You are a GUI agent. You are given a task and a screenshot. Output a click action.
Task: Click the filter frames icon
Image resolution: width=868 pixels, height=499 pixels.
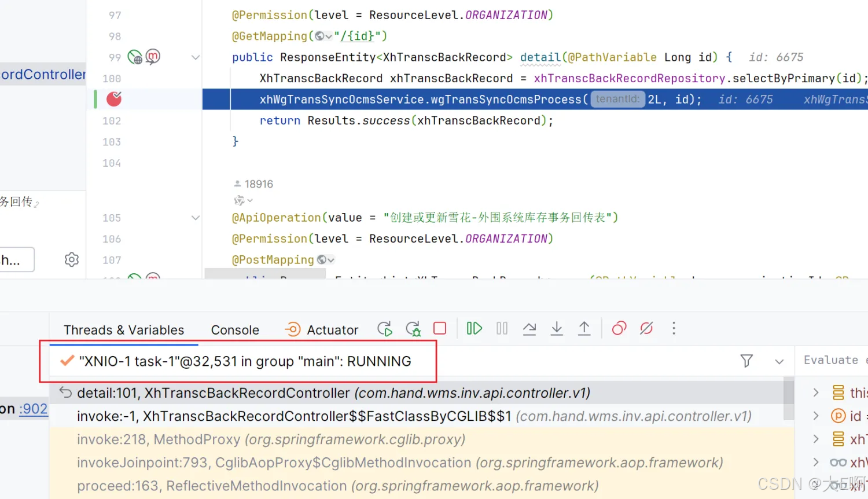coord(746,361)
